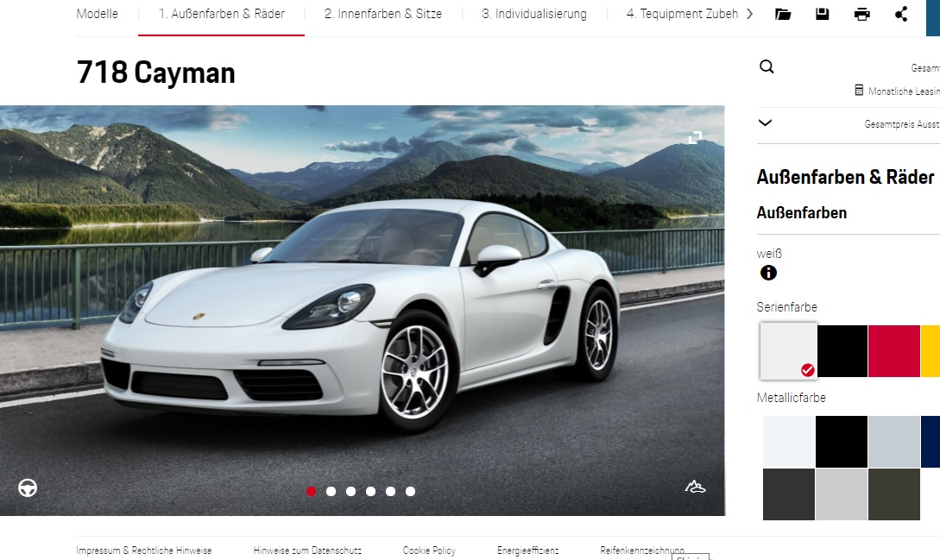Select second car view dot

(331, 492)
